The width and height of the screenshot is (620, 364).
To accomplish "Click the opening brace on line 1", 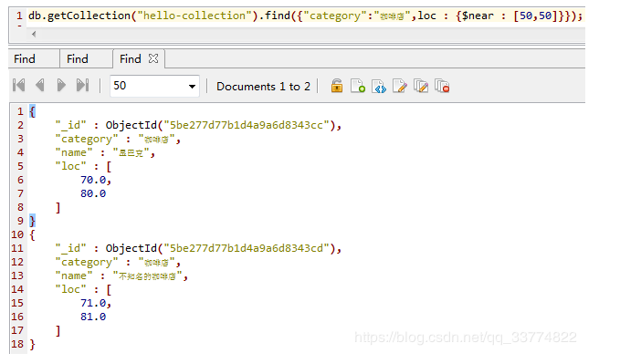I will [33, 111].
